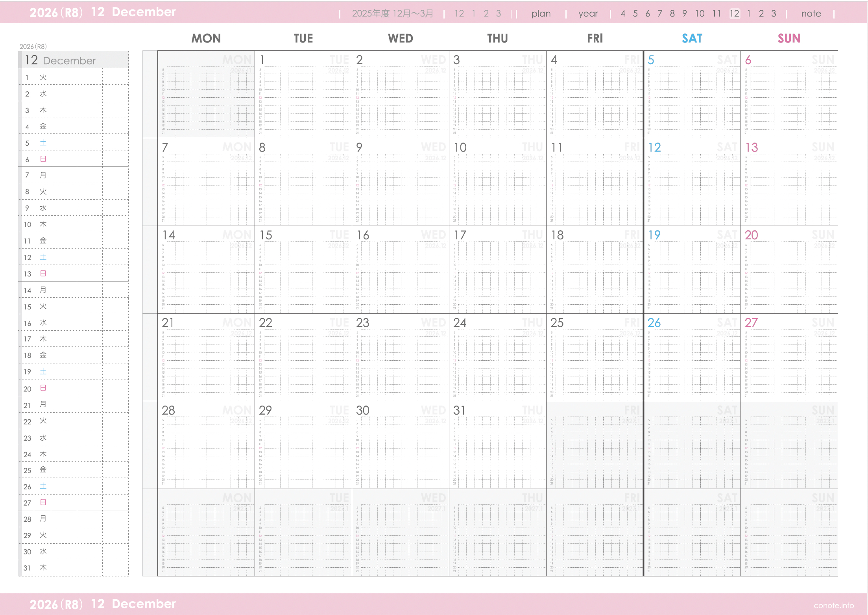Click the large day 25 calendar cell
The height and width of the screenshot is (615, 868).
595,357
